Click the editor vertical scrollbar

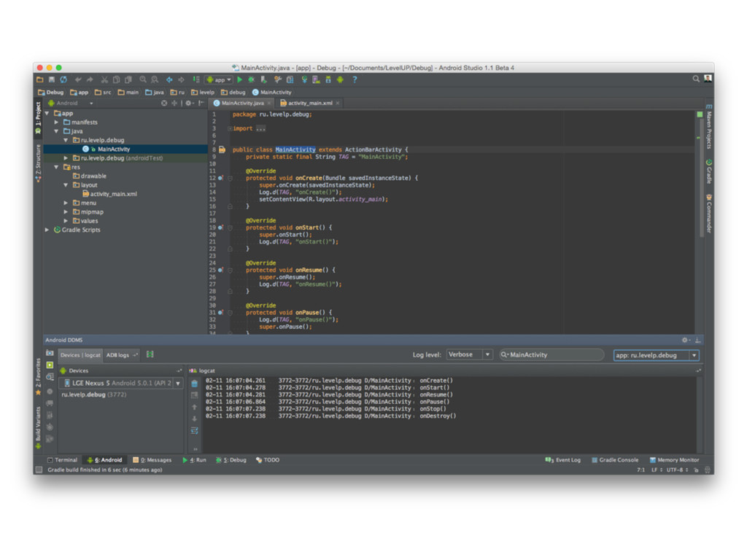click(x=702, y=178)
